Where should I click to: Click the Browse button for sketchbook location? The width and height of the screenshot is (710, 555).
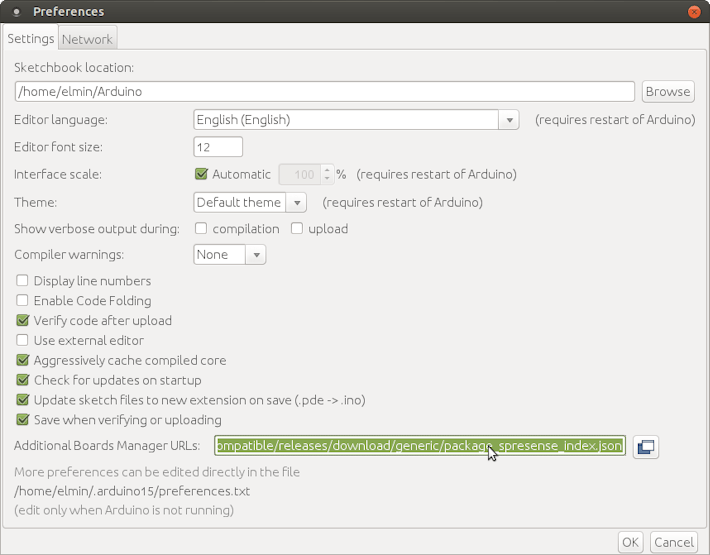coord(668,91)
